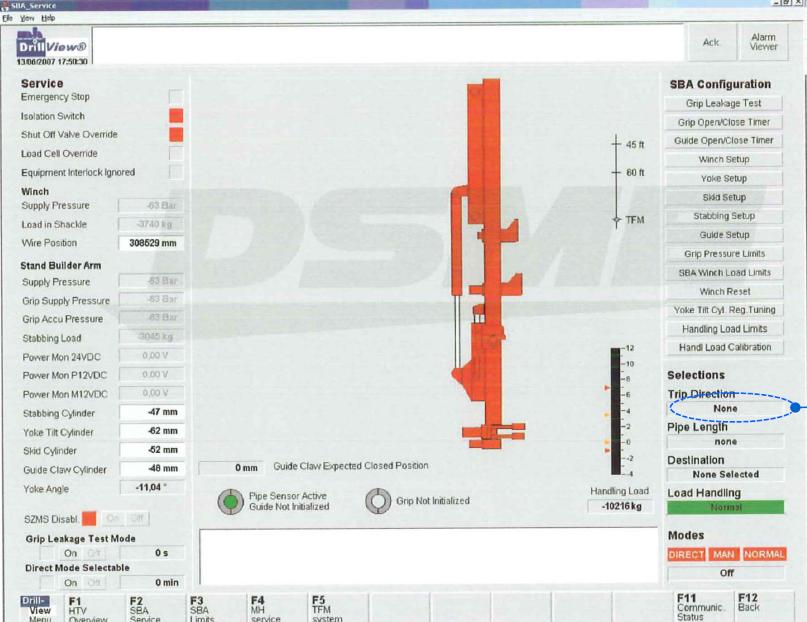The width and height of the screenshot is (807, 622).
Task: Click the Handling Load vertical bar gauge
Action: pyautogui.click(x=616, y=411)
